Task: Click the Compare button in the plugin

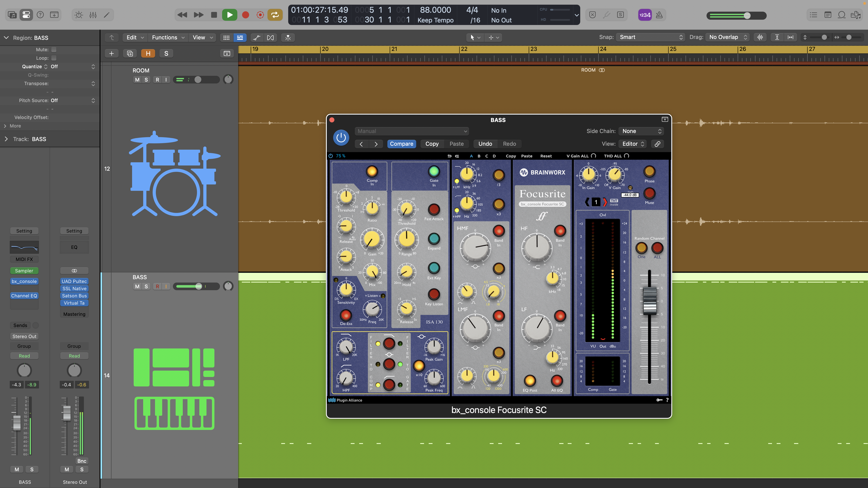Action: (x=401, y=144)
